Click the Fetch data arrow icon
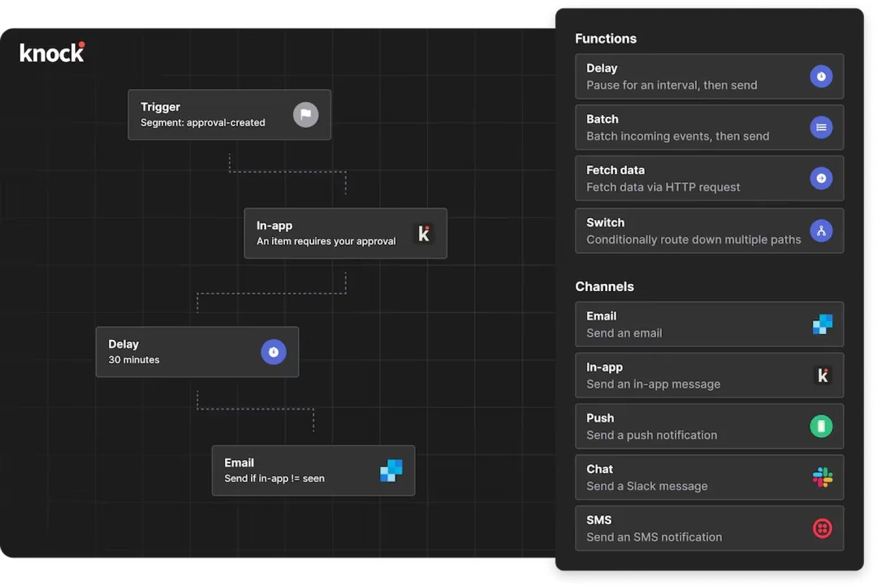 point(821,178)
